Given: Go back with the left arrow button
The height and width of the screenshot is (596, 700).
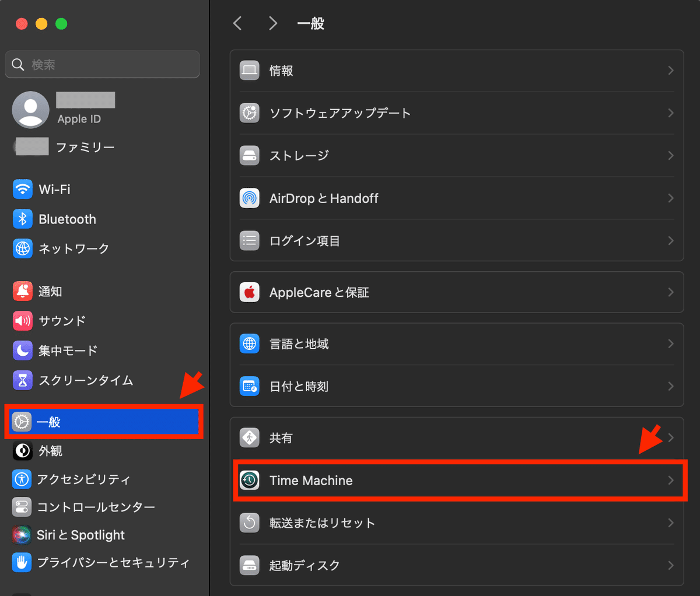Looking at the screenshot, I should coord(237,23).
